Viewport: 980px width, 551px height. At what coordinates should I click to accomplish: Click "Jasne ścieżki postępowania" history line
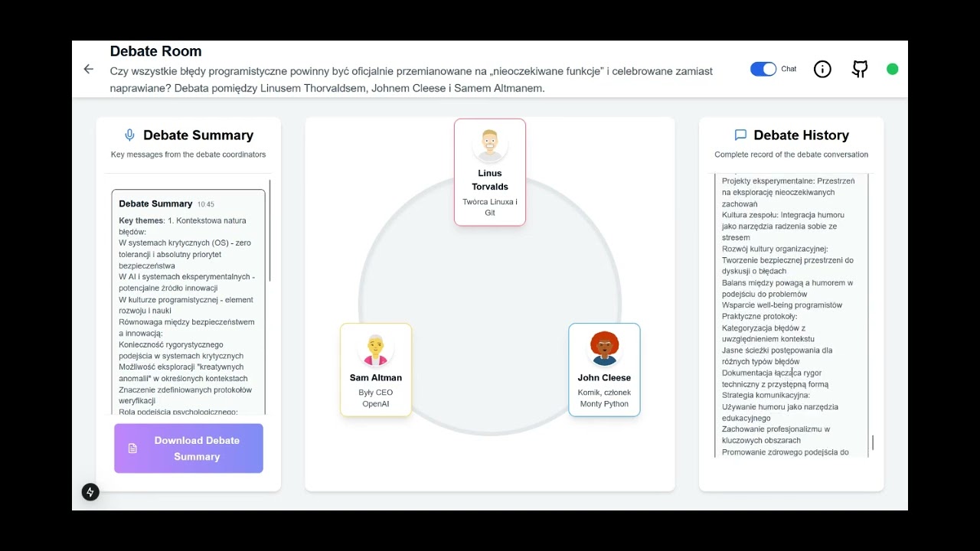click(777, 356)
